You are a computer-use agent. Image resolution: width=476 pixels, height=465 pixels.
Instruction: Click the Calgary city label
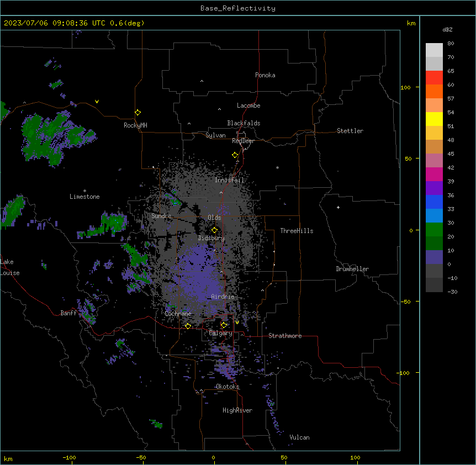220,333
